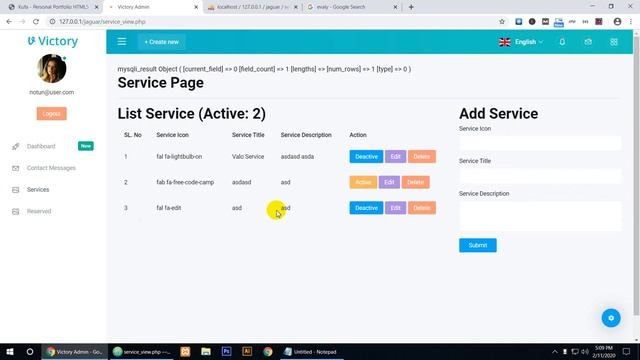This screenshot has height=360, width=640.
Task: Open a new browser tab
Action: pyautogui.click(x=411, y=7)
